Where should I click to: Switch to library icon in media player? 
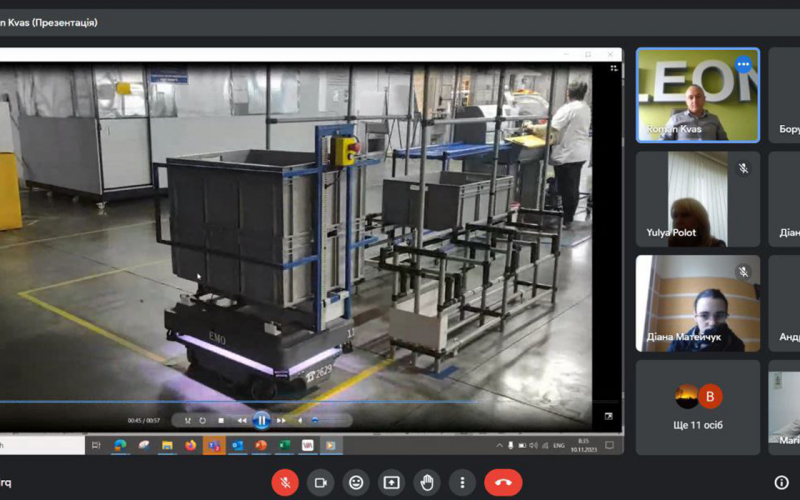pos(614,68)
